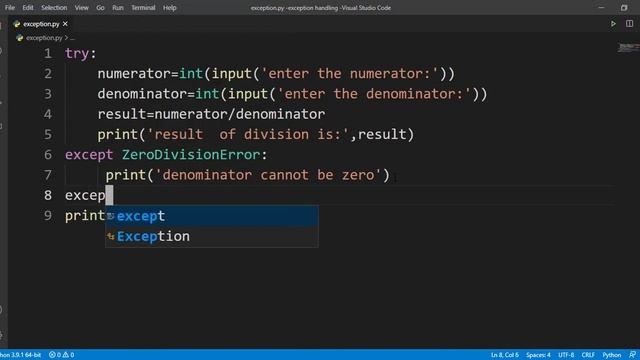Click exception.py in the breadcrumb
Image resolution: width=640 pixels, height=360 pixels.
[44, 38]
